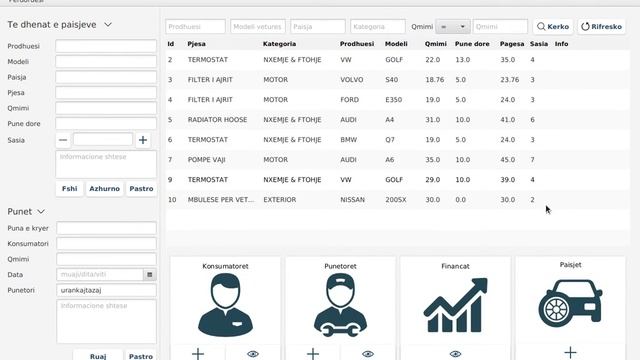Collapse the Te dhenat e paisjeve section
Viewport: 640px width, 360px height.
108,24
